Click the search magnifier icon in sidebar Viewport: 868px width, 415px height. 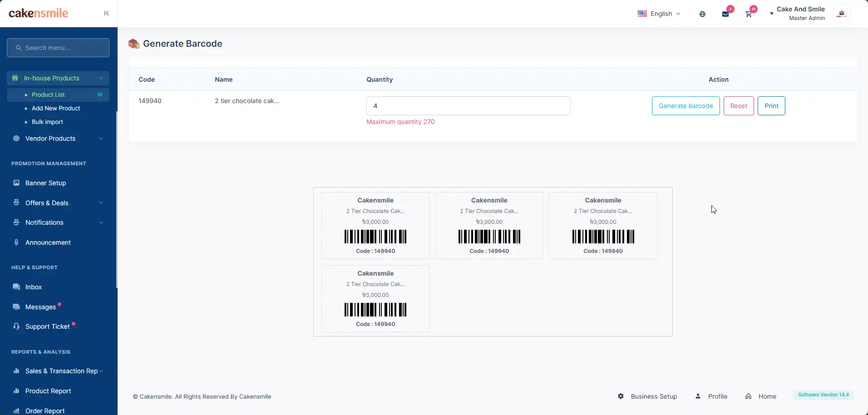click(x=19, y=48)
